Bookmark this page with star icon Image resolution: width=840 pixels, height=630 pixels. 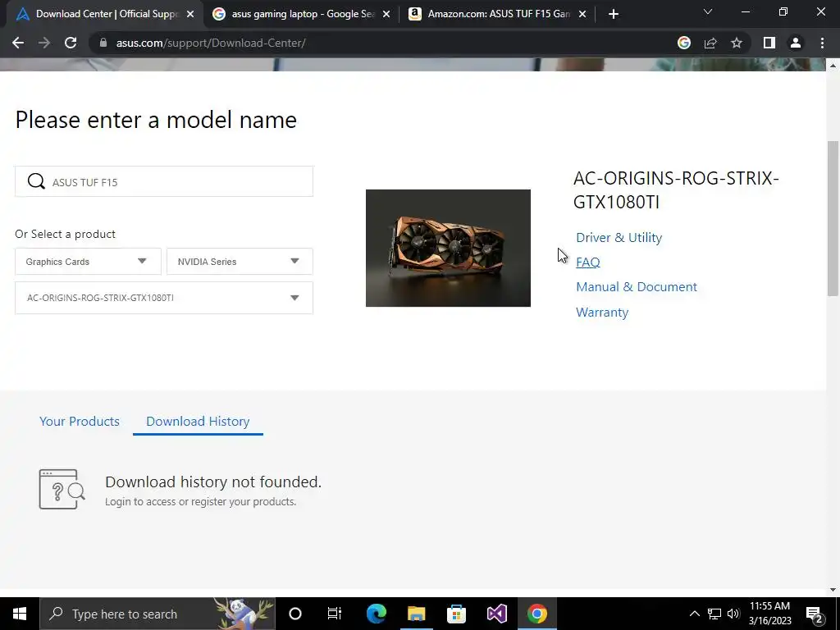(x=737, y=43)
